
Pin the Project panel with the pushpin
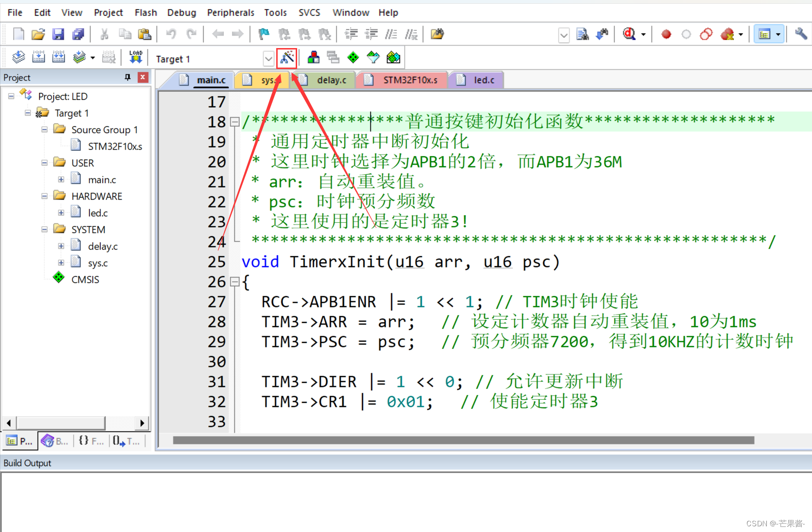tap(127, 77)
